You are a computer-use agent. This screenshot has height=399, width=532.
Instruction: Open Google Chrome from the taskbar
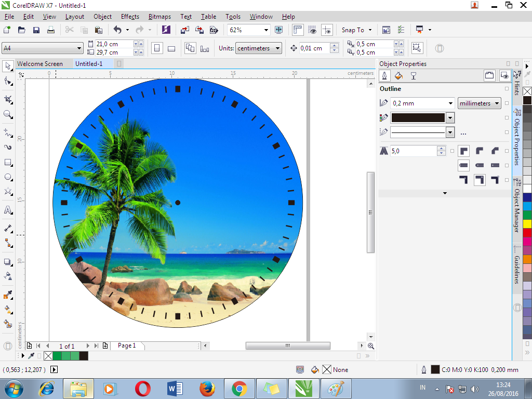coord(240,388)
